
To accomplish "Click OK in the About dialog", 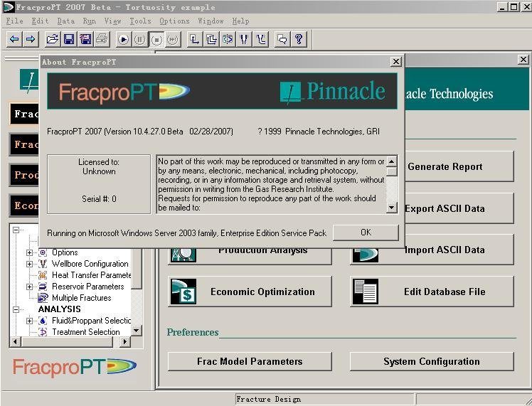I will (366, 233).
